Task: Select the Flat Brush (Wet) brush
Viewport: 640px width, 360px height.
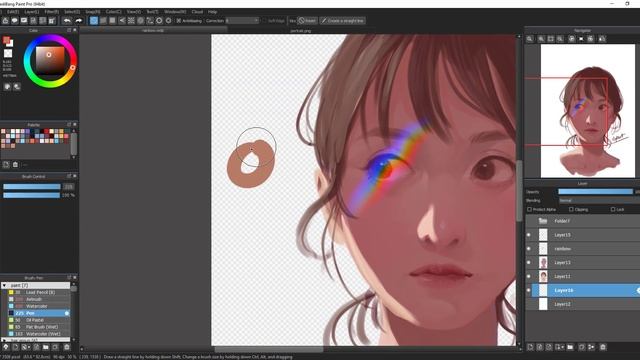Action: 40,327
